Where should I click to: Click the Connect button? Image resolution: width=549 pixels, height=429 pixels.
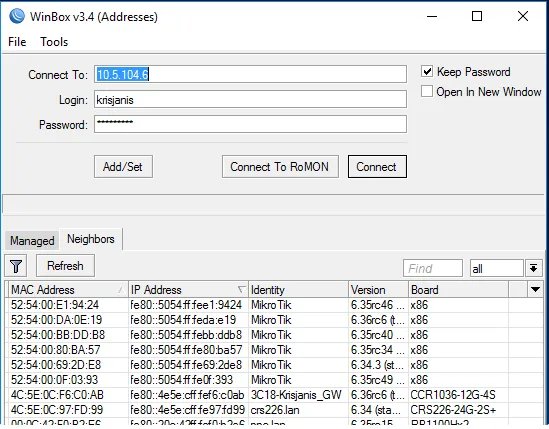[377, 167]
